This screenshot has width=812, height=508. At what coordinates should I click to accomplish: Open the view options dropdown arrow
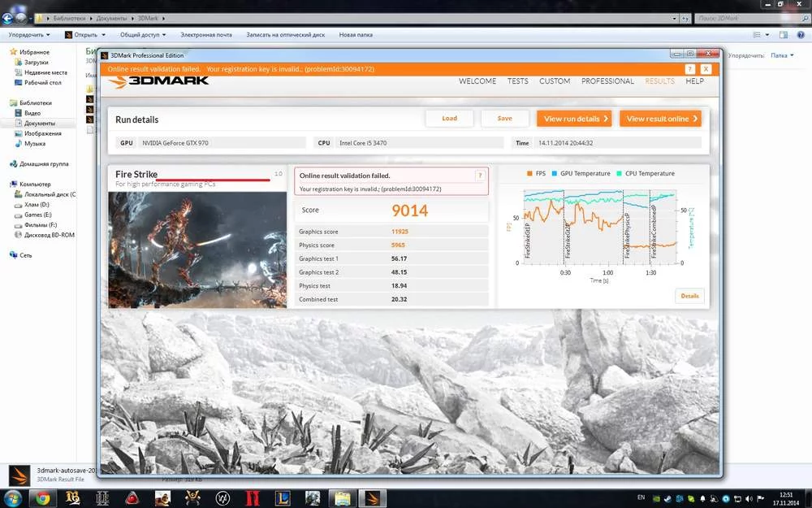point(767,35)
